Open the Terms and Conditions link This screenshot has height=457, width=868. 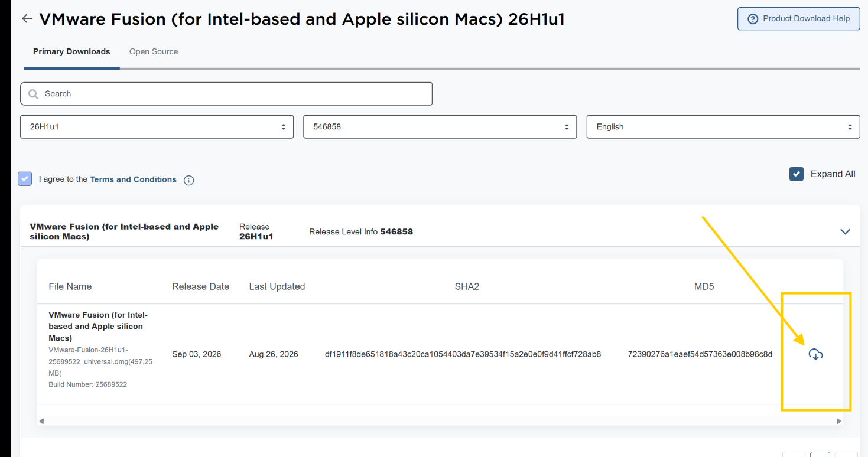point(133,179)
